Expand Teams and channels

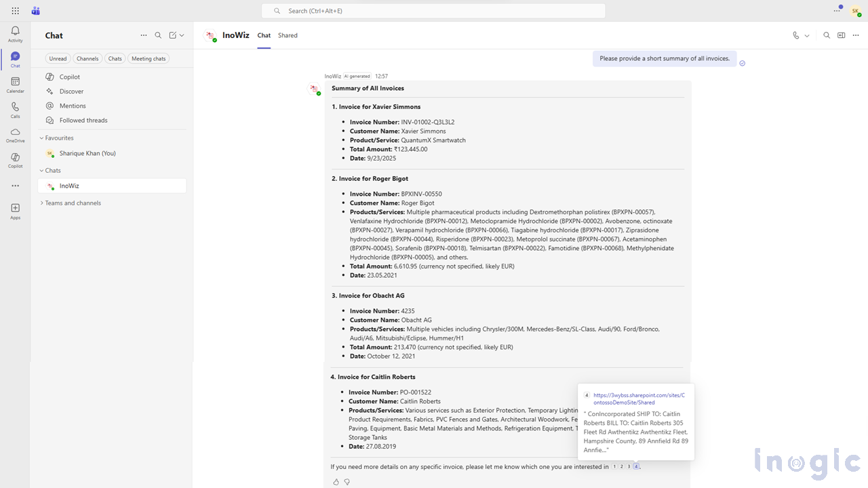72,203
